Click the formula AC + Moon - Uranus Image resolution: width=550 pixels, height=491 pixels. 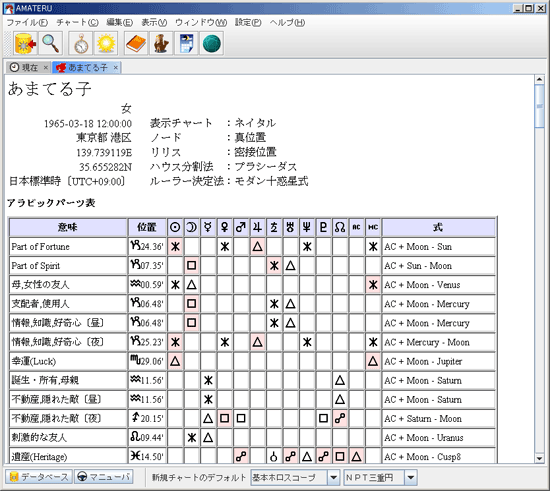tap(424, 438)
